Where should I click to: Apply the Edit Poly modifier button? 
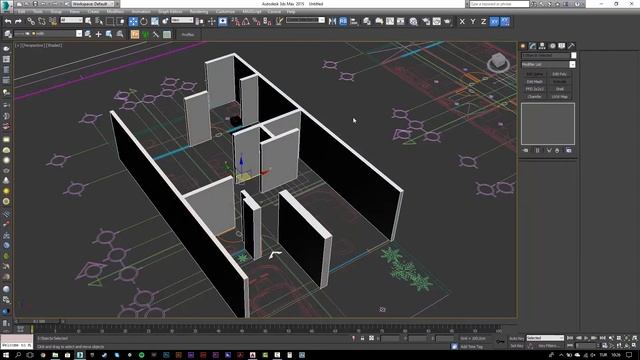(560, 74)
